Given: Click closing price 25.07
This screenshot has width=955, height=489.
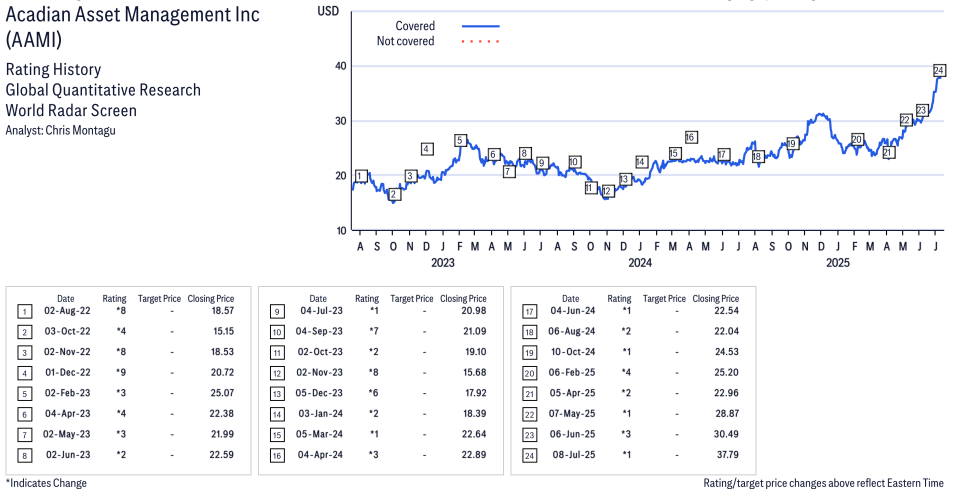Looking at the screenshot, I should (x=222, y=393).
